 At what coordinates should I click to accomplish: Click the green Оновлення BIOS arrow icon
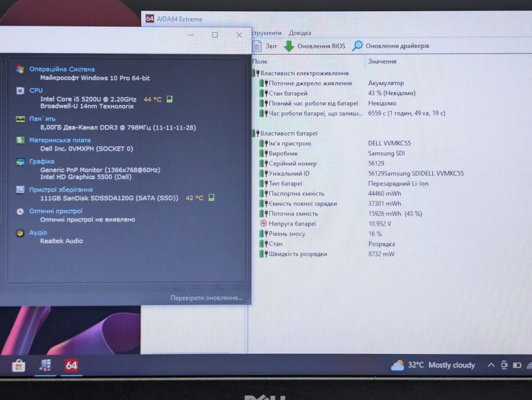coord(288,46)
